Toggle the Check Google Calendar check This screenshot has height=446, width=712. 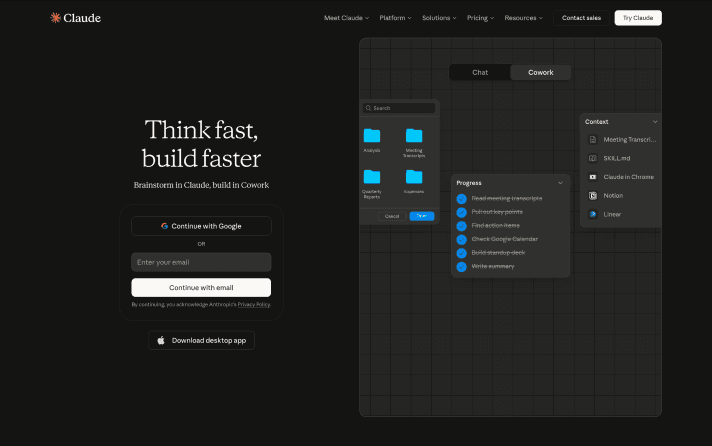(461, 239)
